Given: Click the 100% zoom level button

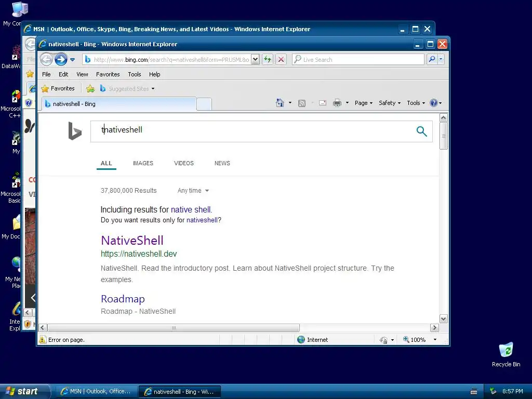Looking at the screenshot, I should click(x=414, y=340).
